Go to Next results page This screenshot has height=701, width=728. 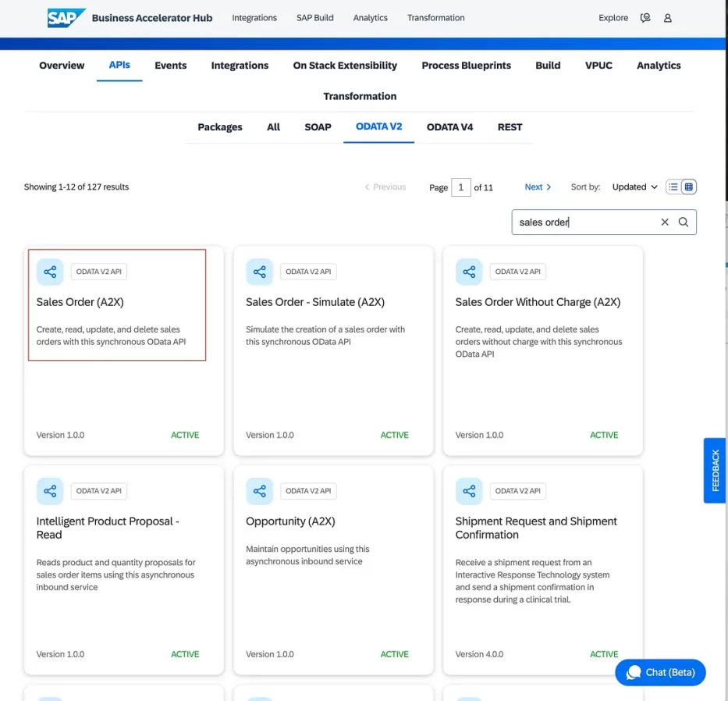tap(538, 187)
